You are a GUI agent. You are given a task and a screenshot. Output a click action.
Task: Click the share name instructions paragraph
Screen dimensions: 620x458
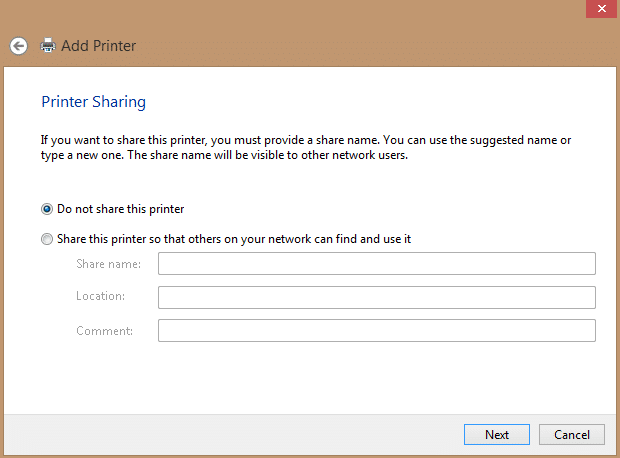306,148
